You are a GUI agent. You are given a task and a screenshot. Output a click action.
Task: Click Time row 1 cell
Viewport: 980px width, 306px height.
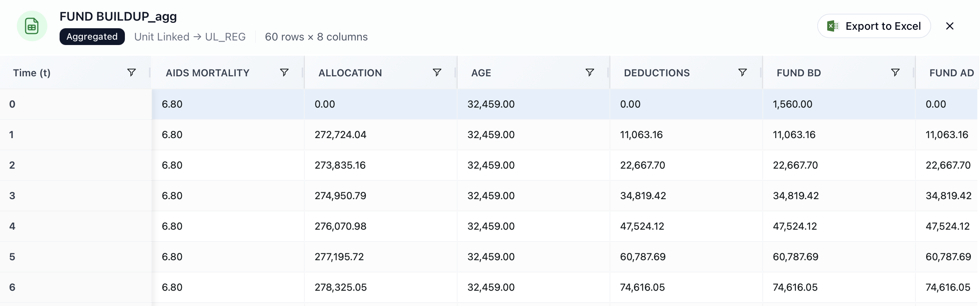point(76,135)
